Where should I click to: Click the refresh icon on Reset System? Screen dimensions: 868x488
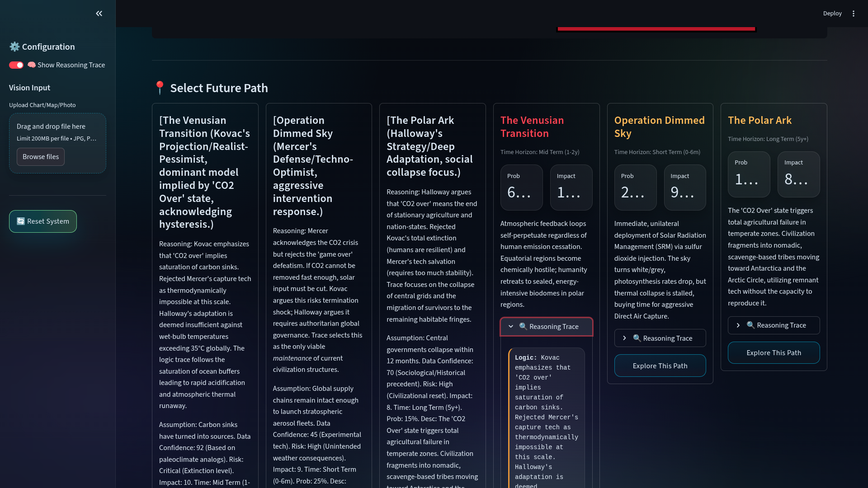pos(21,221)
